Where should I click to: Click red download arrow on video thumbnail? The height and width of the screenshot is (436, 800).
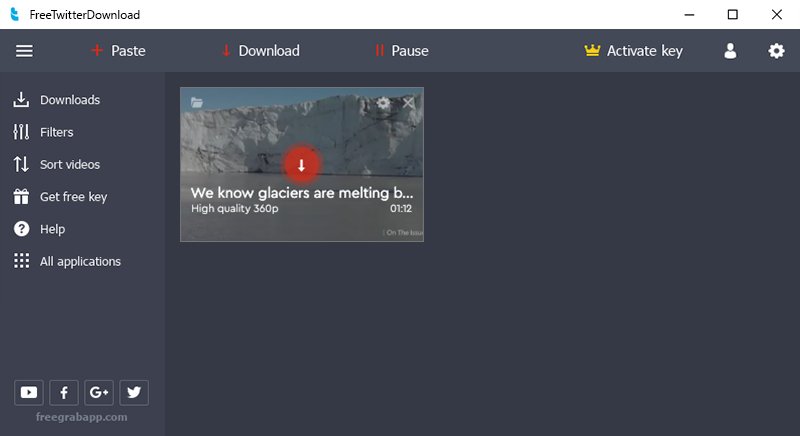(302, 165)
